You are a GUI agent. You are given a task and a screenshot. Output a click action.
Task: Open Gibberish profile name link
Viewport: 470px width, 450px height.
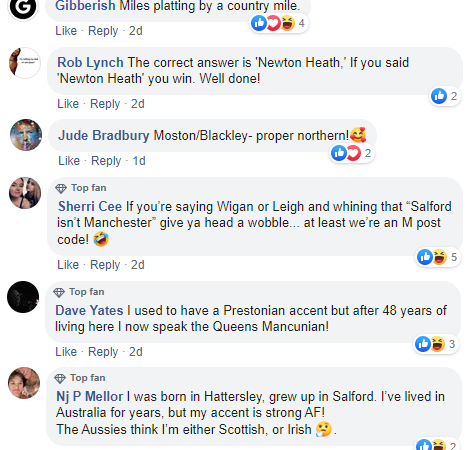[85, 6]
